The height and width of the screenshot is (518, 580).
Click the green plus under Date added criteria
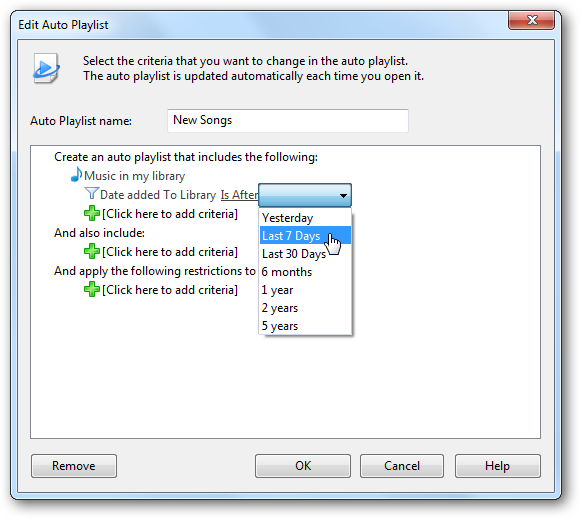coord(91,213)
